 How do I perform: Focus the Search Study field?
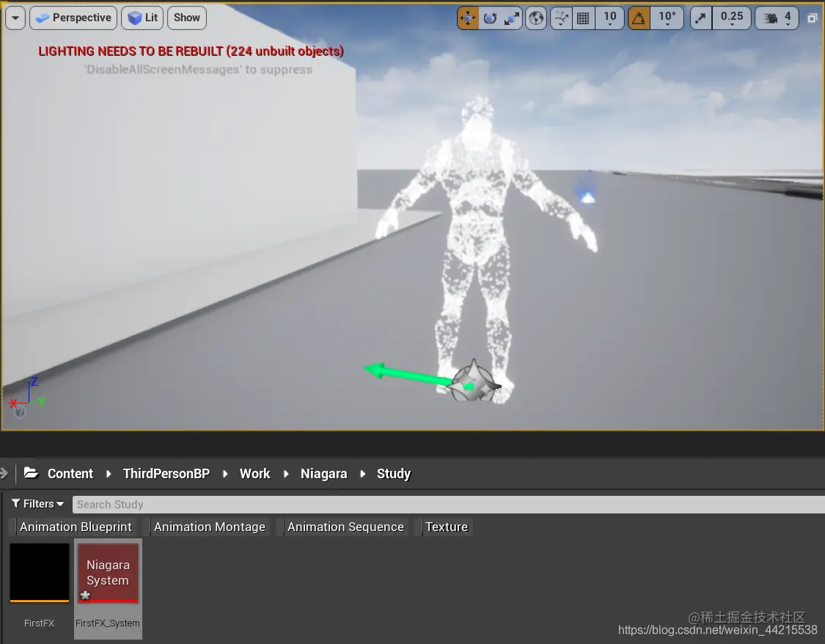click(x=448, y=504)
